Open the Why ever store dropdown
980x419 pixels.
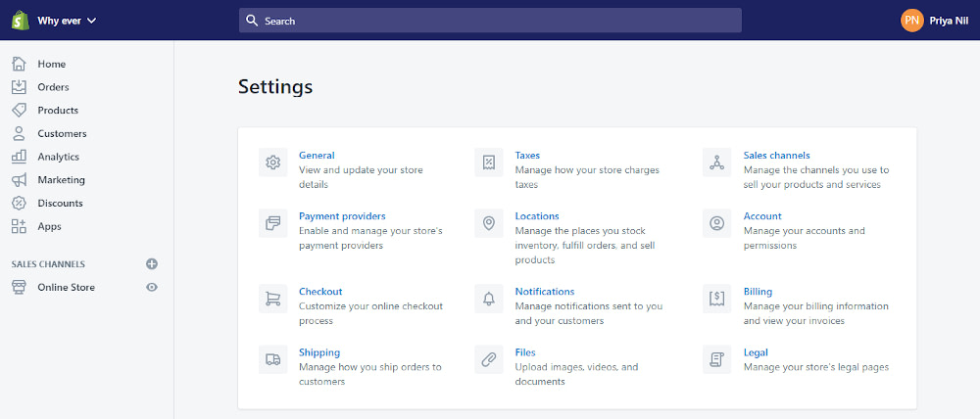(66, 20)
